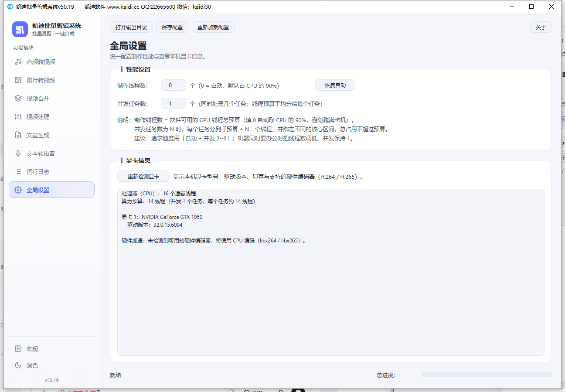
Task: Click the 总进度 progress bar
Action: 486,375
